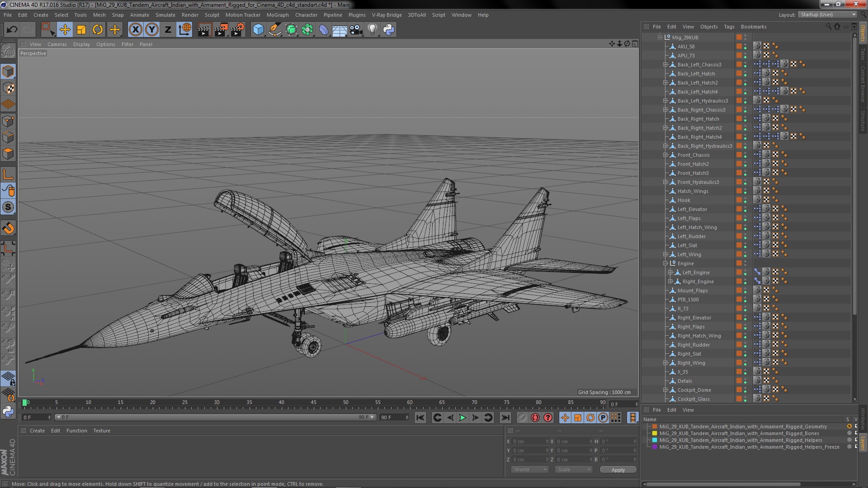Click the Workplane mode orange grid icon
Image resolution: width=868 pixels, height=488 pixels.
click(8, 104)
